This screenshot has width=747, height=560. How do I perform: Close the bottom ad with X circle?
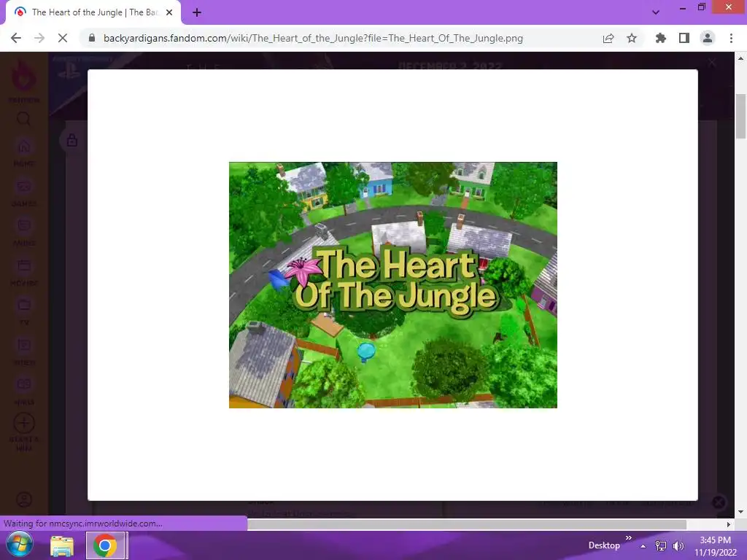click(719, 502)
